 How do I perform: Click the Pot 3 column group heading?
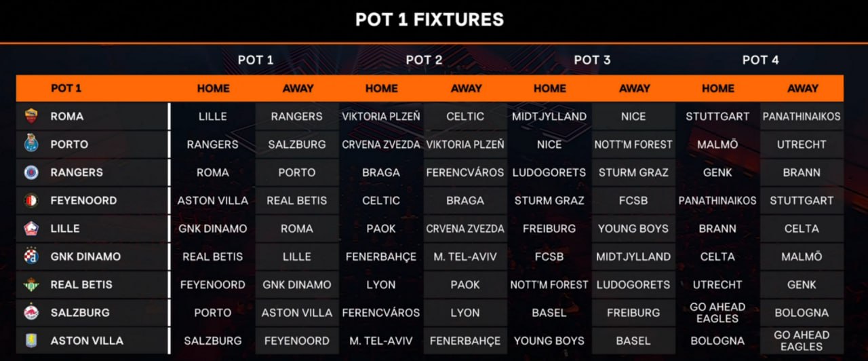click(592, 60)
